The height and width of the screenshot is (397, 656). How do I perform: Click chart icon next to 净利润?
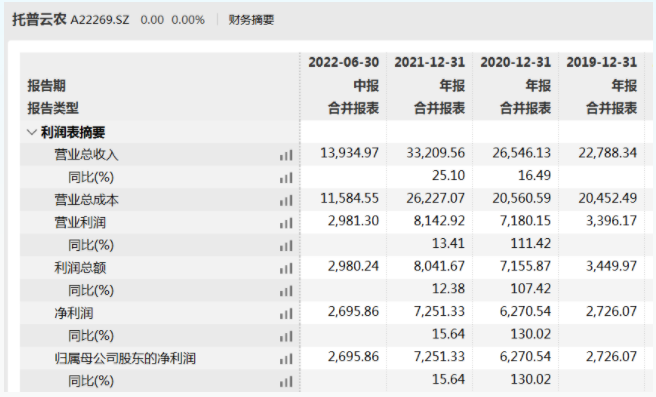(x=286, y=313)
